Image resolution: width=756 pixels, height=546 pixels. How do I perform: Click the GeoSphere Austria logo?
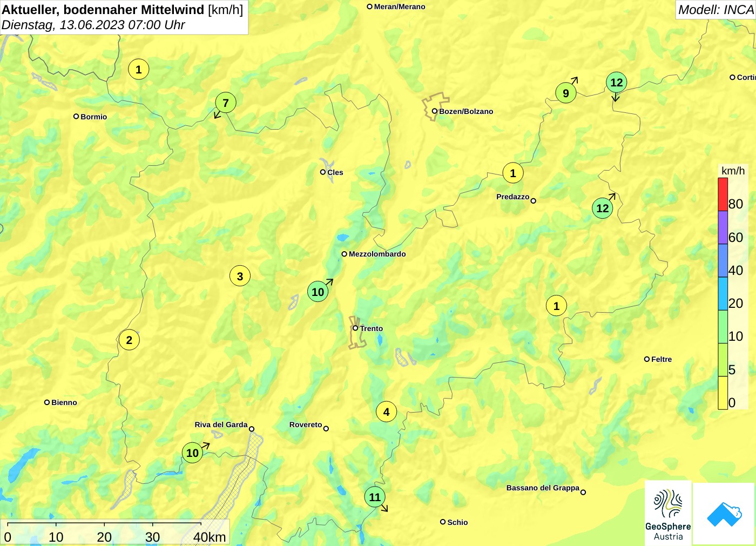coord(668,513)
